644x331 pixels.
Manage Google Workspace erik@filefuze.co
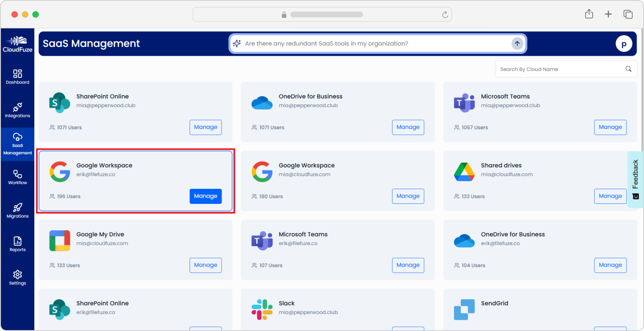[206, 196]
